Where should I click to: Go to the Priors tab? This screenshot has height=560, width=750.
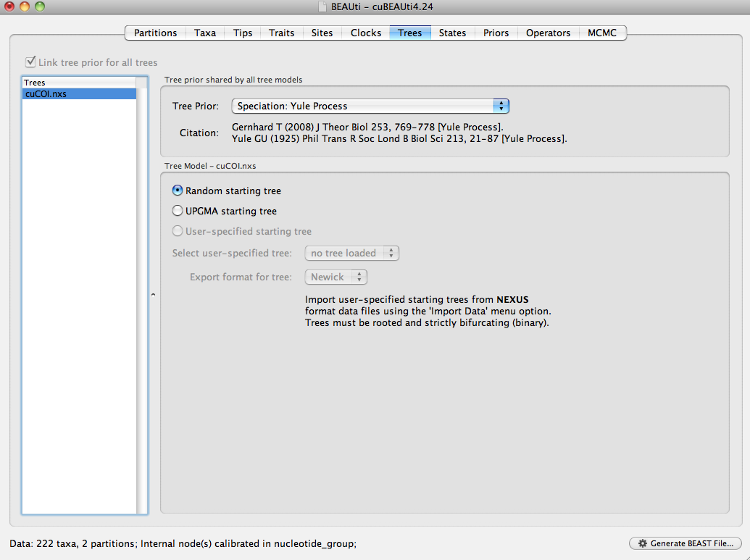click(496, 33)
